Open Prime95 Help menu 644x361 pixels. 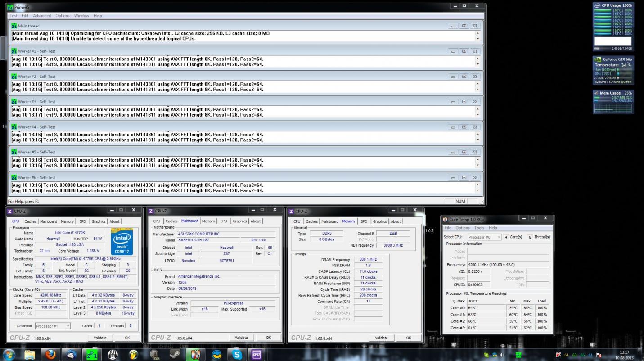[98, 16]
